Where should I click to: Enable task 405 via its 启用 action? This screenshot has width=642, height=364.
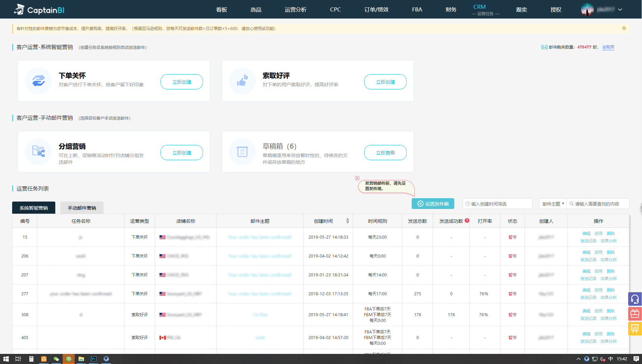tap(599, 333)
